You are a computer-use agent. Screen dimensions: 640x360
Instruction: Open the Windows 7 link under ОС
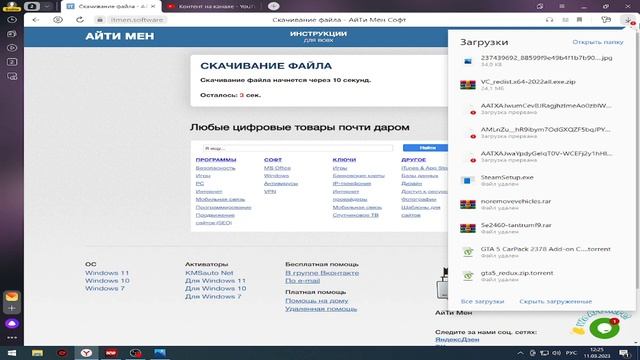pos(104,288)
